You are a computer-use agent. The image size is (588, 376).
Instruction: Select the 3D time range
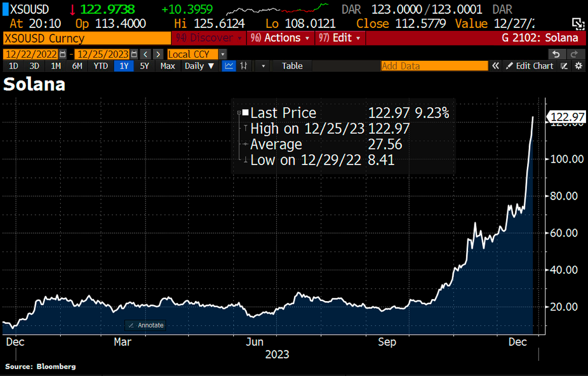pyautogui.click(x=34, y=66)
